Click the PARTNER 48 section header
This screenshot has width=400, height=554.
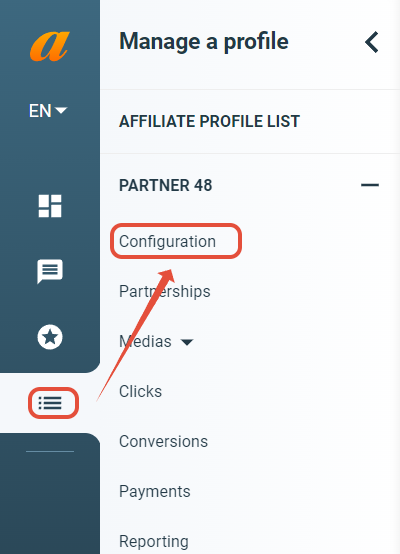pos(166,185)
